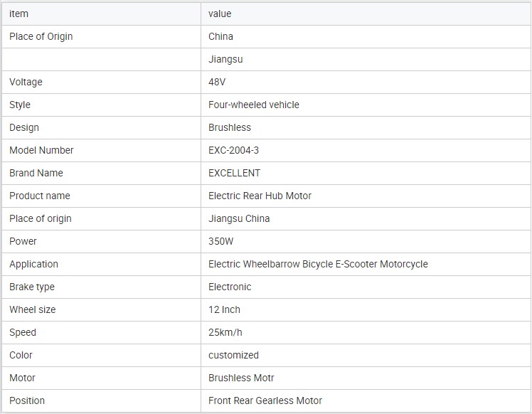The image size is (532, 414).
Task: Select the 'Electronic' brake type value
Action: [230, 287]
